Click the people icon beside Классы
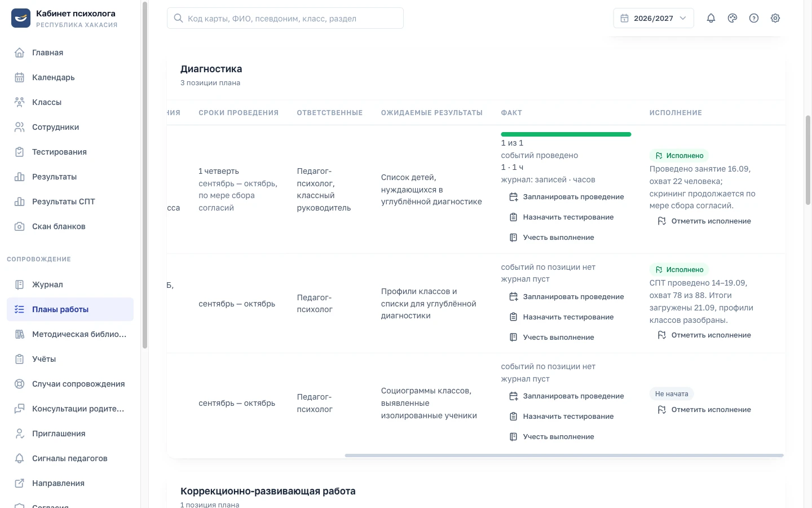This screenshot has width=812, height=508. pos(20,102)
